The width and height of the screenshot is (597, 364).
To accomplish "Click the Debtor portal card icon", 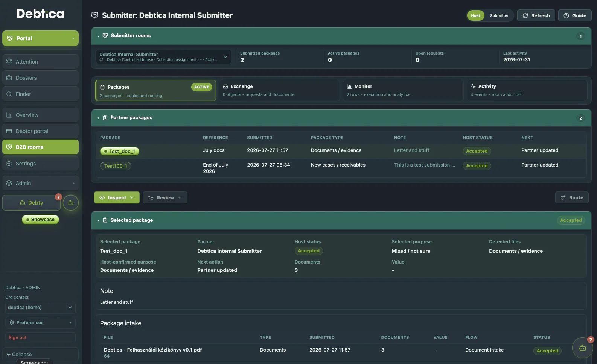I will (9, 131).
